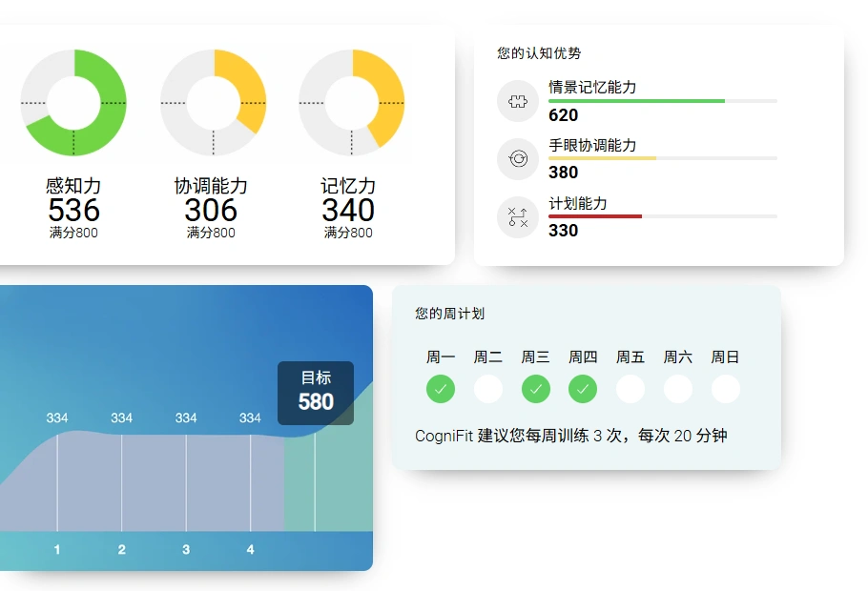Click the 协调能力 score 306

point(211,211)
